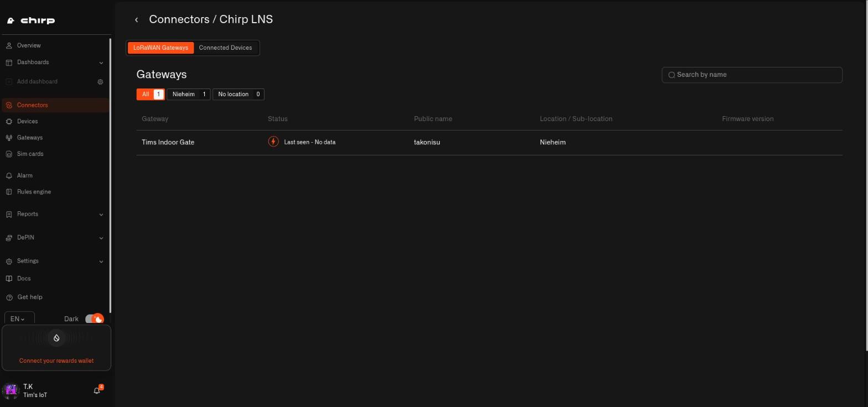Click the search magnifier icon

(x=671, y=75)
